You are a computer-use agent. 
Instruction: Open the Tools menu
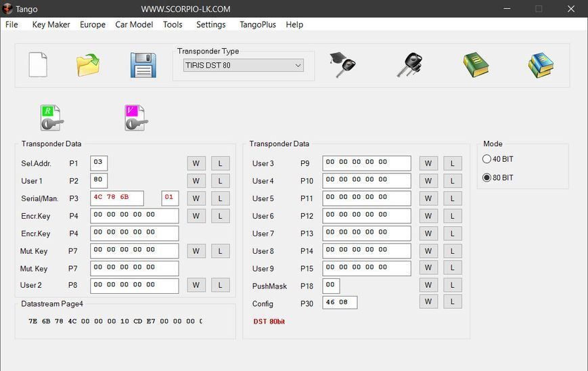[x=173, y=25]
